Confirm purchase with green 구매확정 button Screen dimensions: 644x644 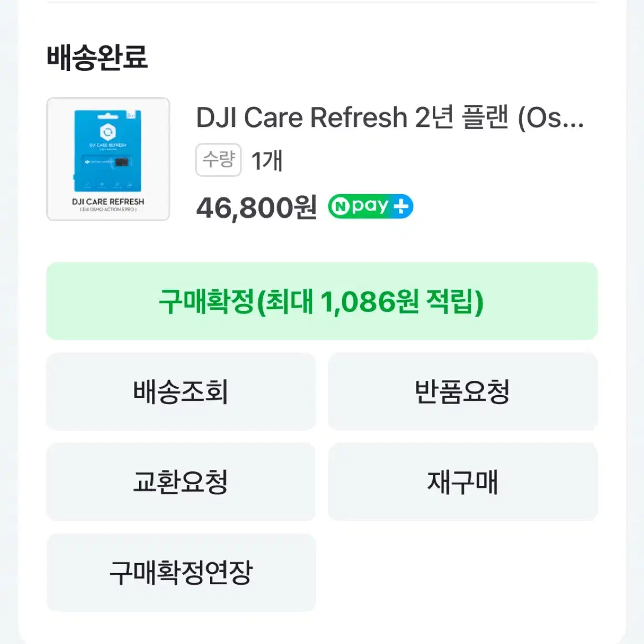(x=322, y=301)
